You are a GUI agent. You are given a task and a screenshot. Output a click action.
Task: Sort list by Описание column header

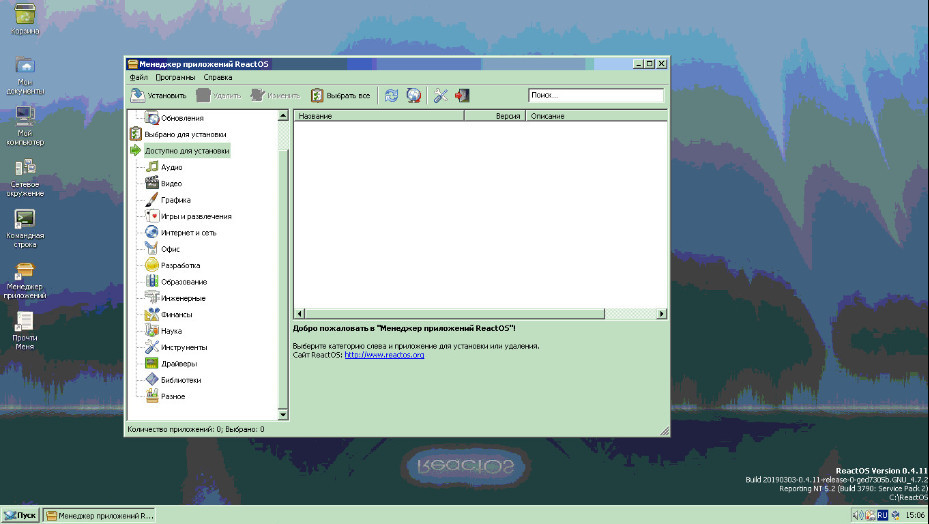tap(597, 116)
